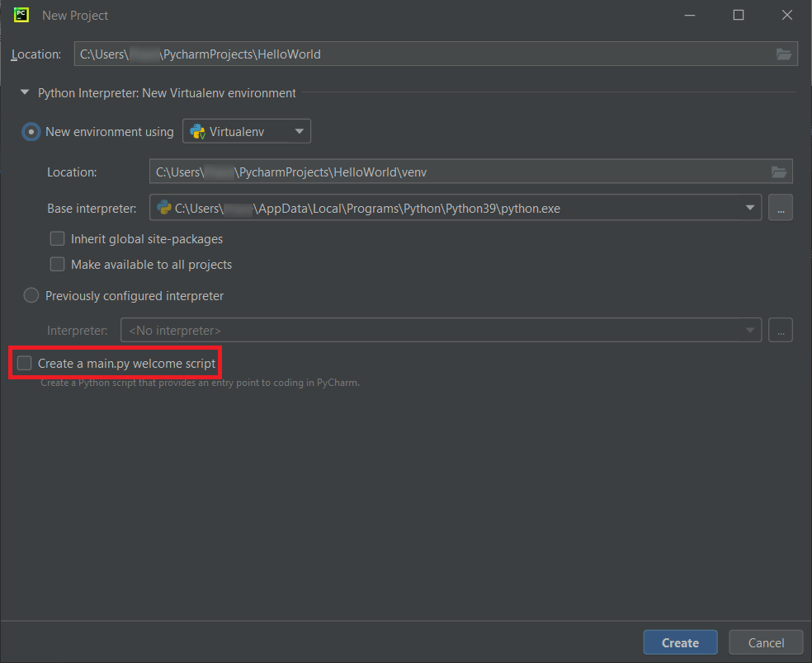Enable Make available to all projects
This screenshot has width=812, height=663.
point(57,265)
